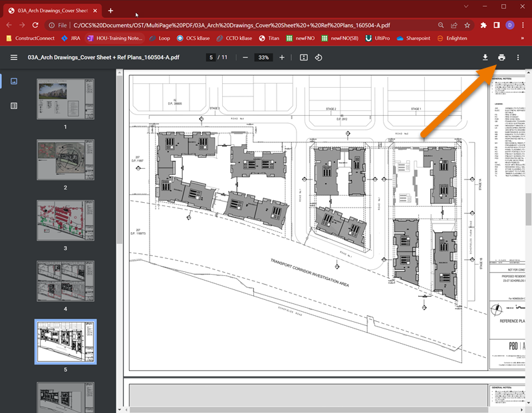Download the PDF file
This screenshot has width=532, height=413.
pyautogui.click(x=485, y=57)
